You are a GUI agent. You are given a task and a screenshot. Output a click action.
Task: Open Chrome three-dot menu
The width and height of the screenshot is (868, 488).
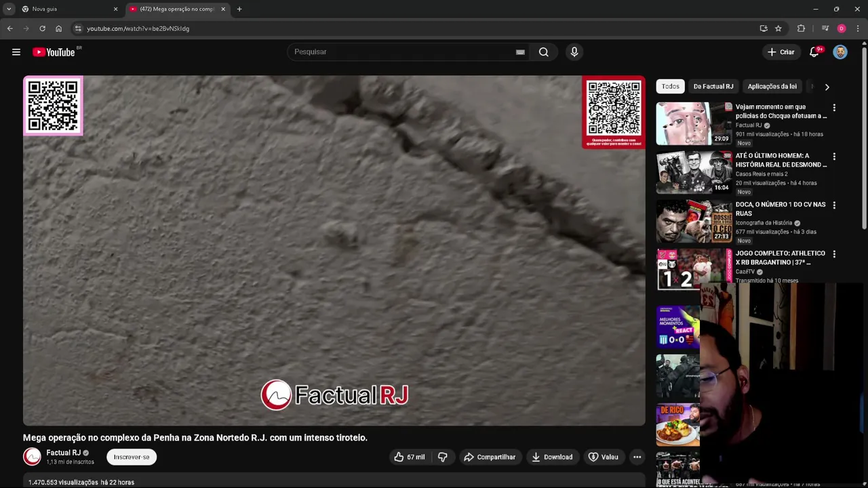pyautogui.click(x=858, y=28)
